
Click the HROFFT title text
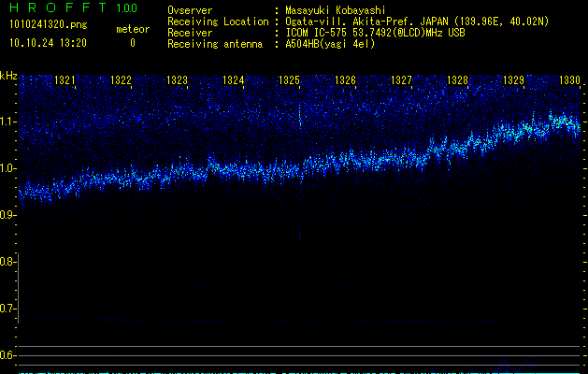[x=57, y=9]
